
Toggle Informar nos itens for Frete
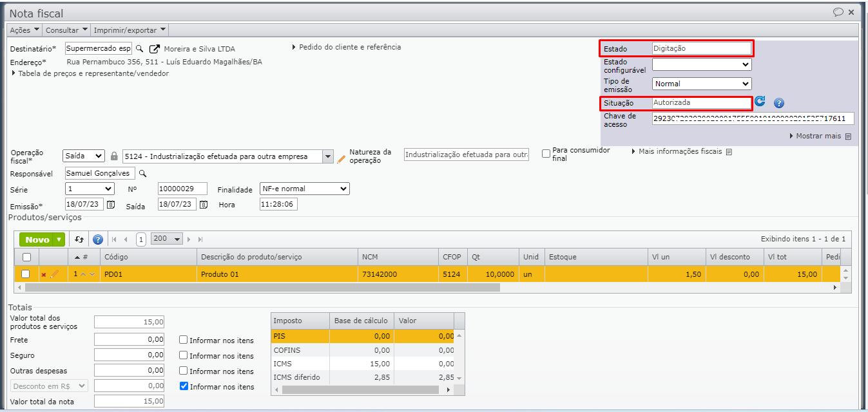[184, 340]
